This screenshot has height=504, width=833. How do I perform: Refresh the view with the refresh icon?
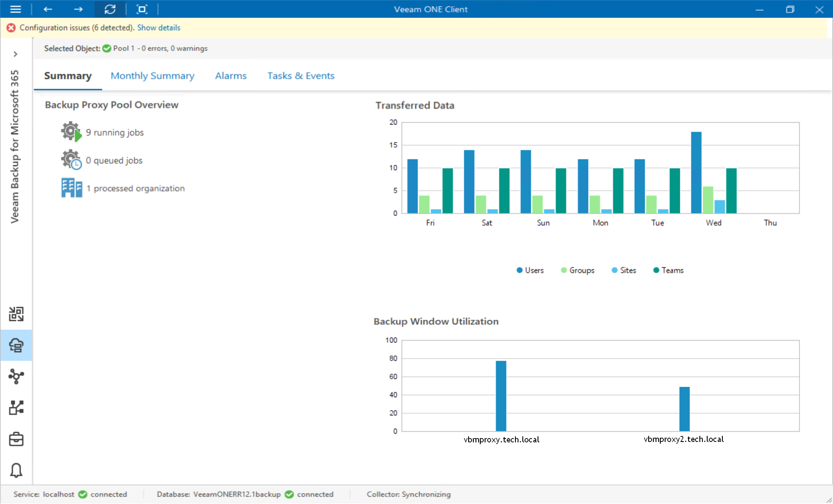point(110,9)
